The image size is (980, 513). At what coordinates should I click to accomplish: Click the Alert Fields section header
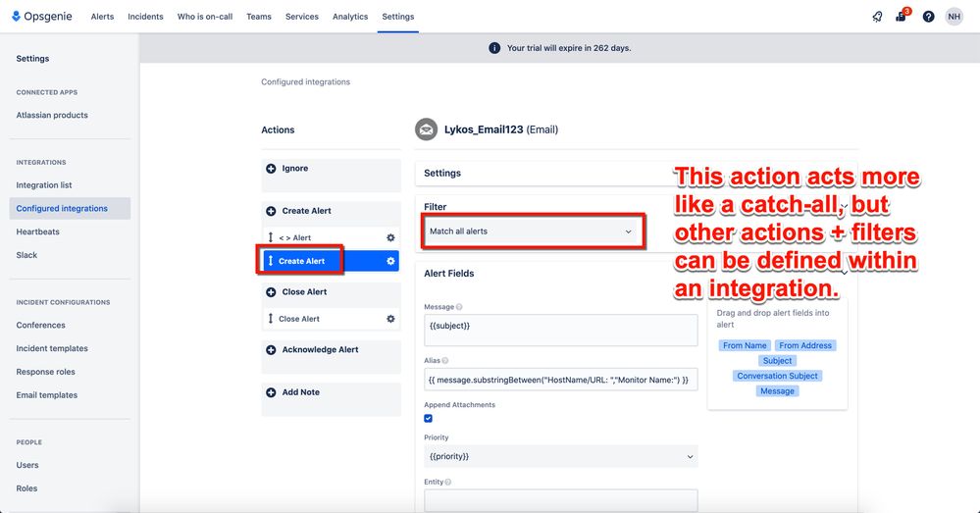point(448,274)
